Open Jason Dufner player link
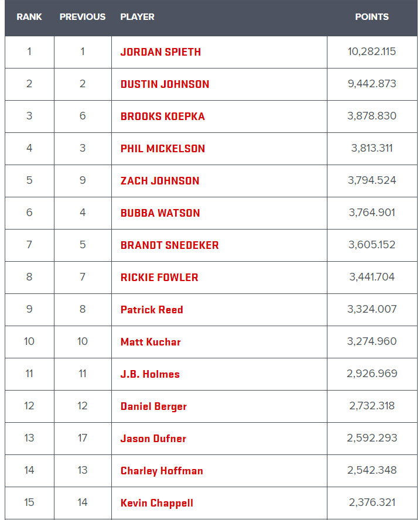This screenshot has width=420, height=520. coord(153,439)
